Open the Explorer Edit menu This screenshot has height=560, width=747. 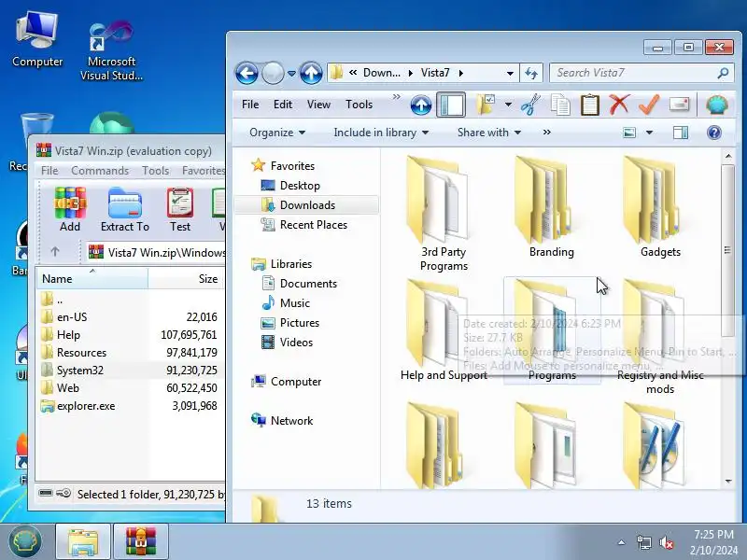pos(283,105)
